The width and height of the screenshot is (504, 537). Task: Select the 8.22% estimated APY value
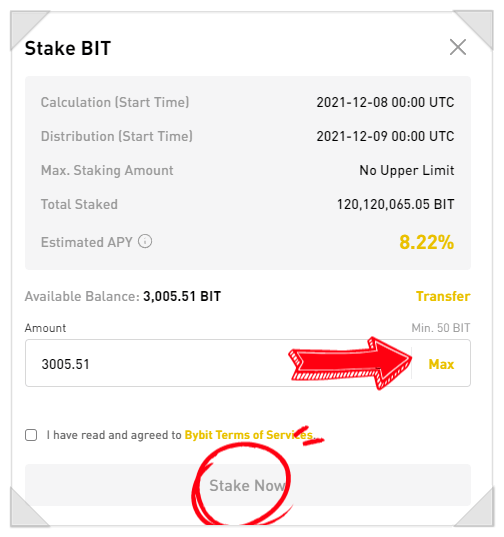(x=426, y=242)
